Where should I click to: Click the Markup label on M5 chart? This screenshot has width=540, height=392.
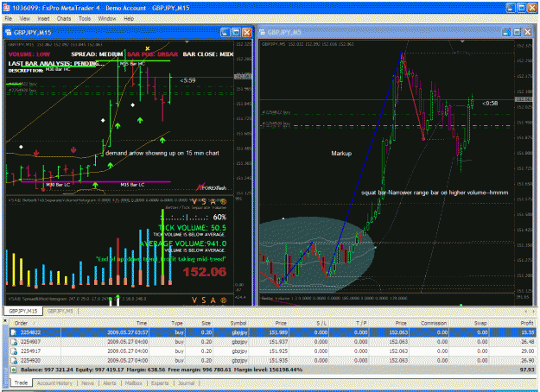pos(341,154)
